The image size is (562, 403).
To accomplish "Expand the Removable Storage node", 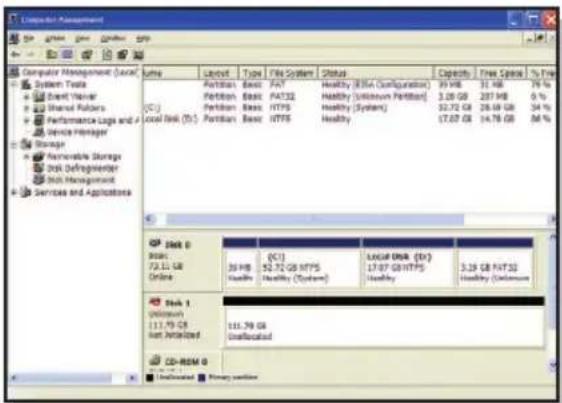I will 27,157.
